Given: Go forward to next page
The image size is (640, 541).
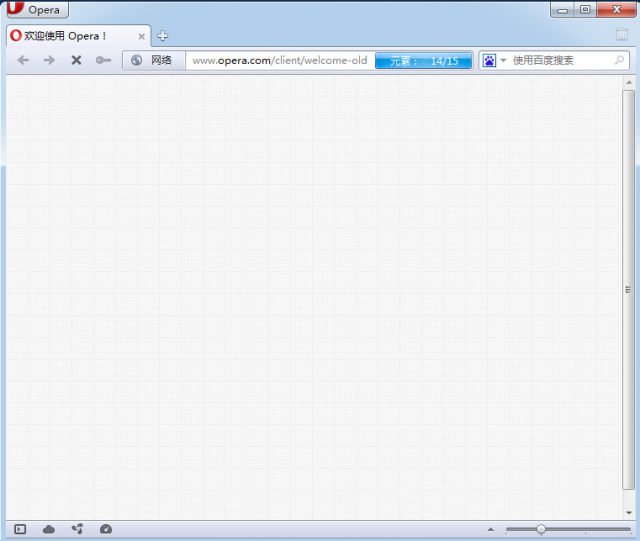Looking at the screenshot, I should click(49, 60).
